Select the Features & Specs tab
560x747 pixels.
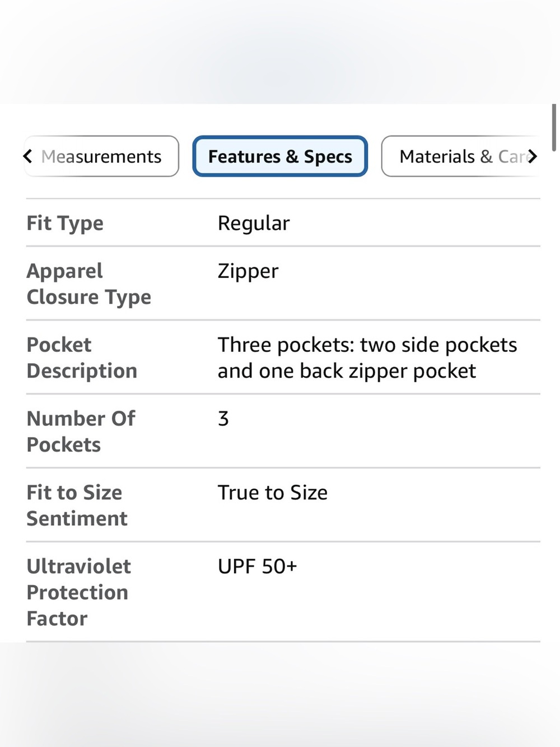(280, 156)
